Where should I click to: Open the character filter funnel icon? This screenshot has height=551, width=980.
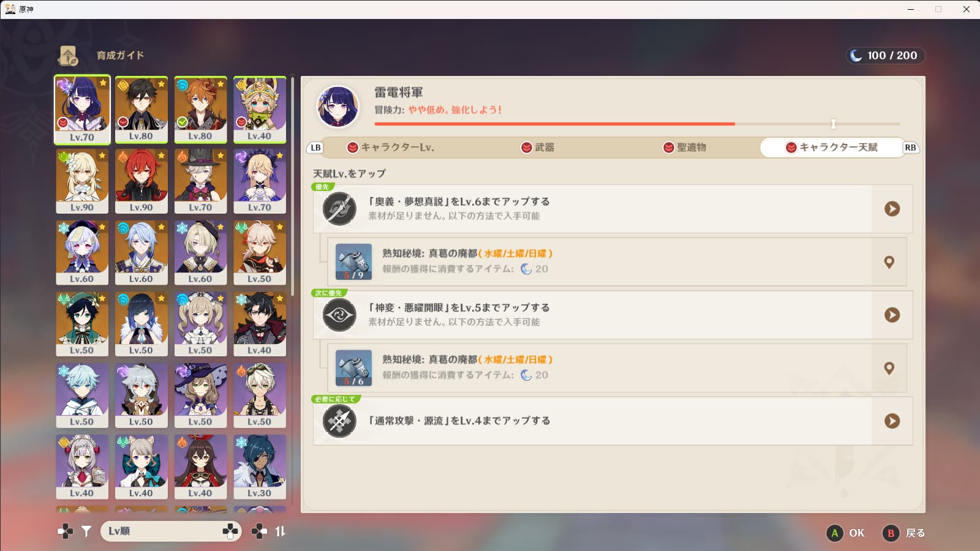click(x=86, y=531)
